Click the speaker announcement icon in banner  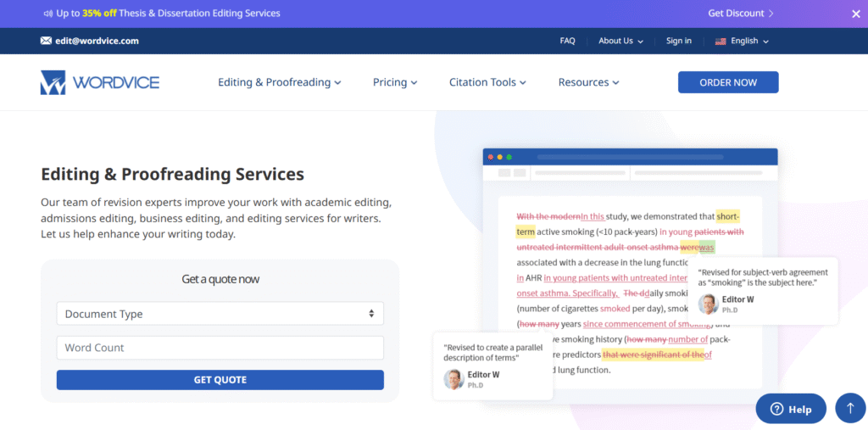point(48,14)
